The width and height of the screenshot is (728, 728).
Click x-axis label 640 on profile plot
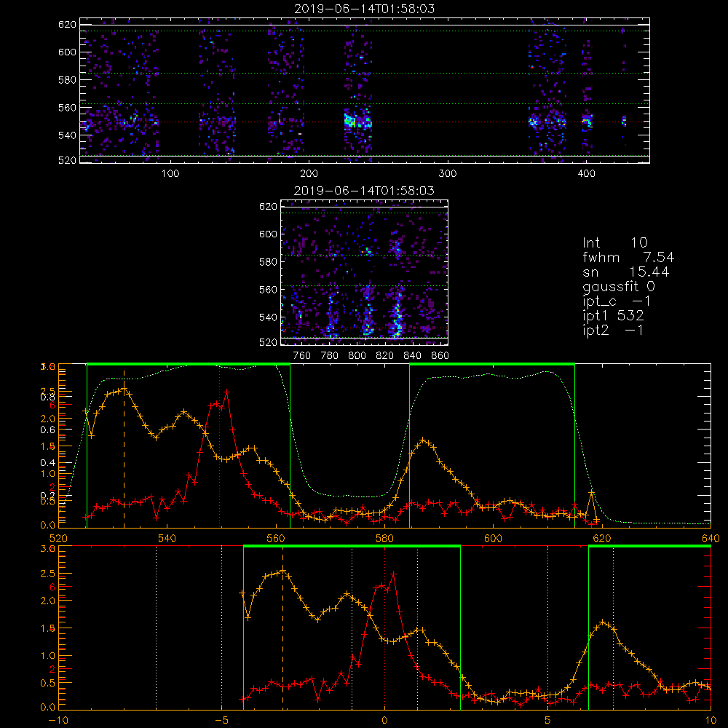point(711,539)
